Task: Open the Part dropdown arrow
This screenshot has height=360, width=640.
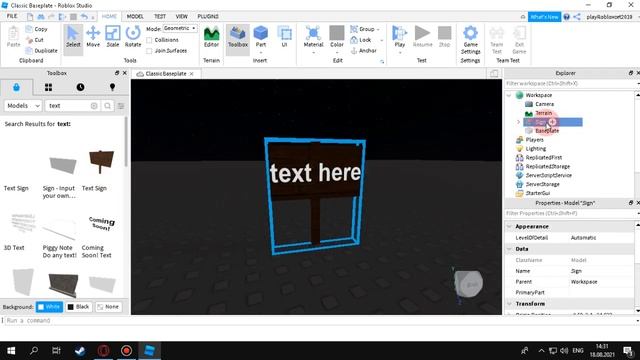Action: click(x=260, y=53)
